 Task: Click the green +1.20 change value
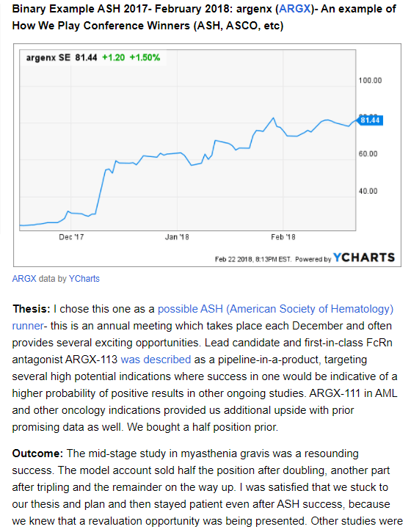(x=113, y=58)
